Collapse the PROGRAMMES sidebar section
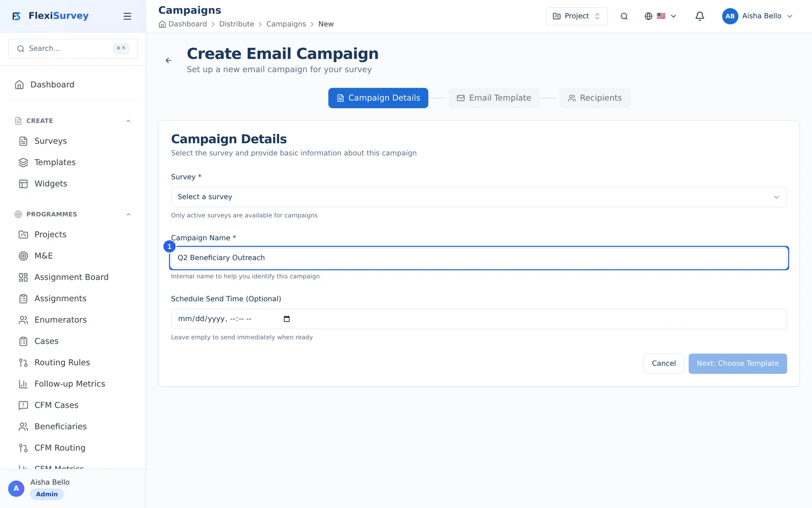Screen dimensions: 812x508 coord(128,214)
